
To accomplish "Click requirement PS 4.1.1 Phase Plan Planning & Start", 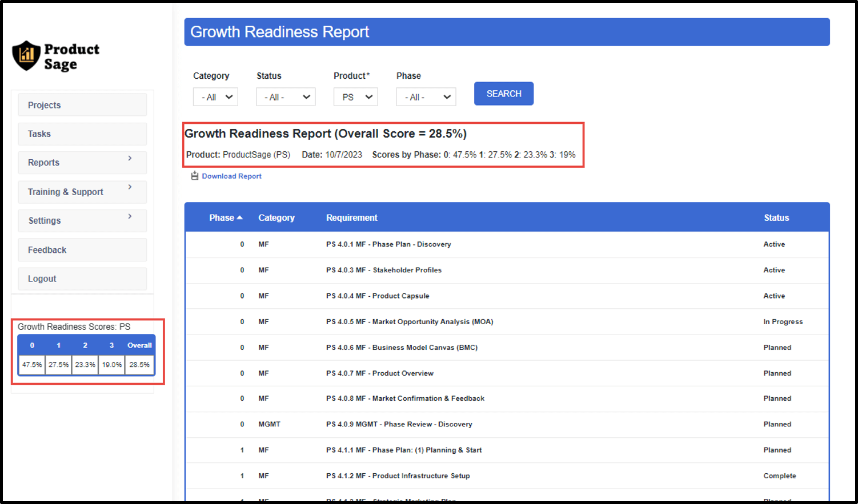I will 404,450.
